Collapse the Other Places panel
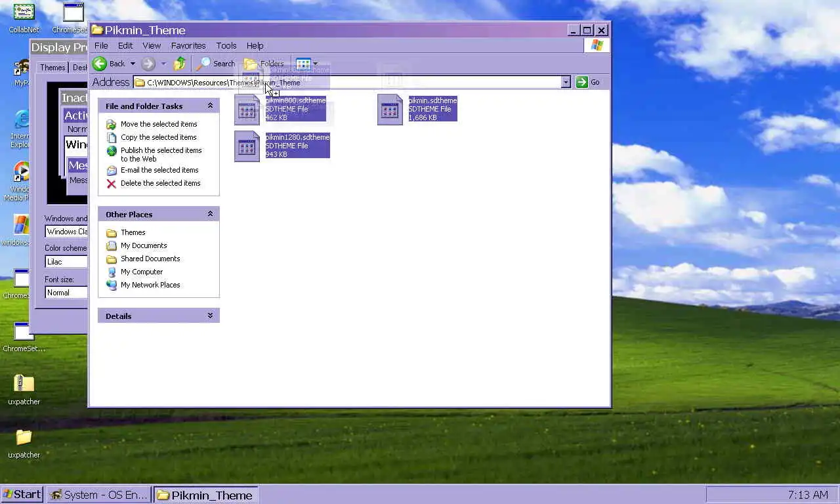This screenshot has width=840, height=504. click(210, 214)
